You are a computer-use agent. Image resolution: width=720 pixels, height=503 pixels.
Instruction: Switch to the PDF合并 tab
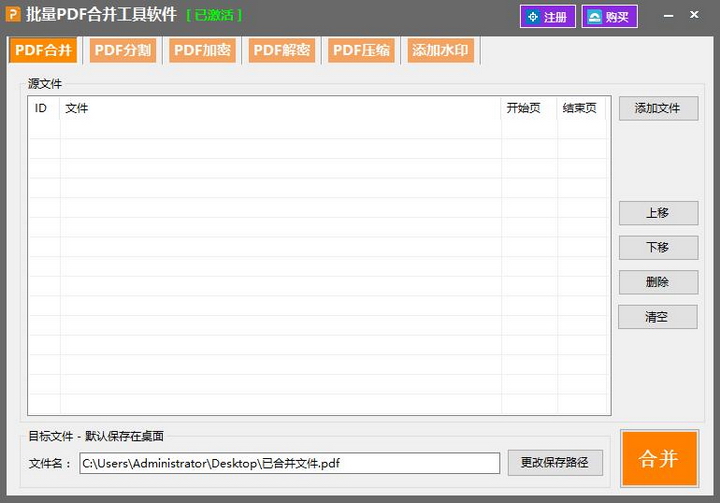point(43,50)
